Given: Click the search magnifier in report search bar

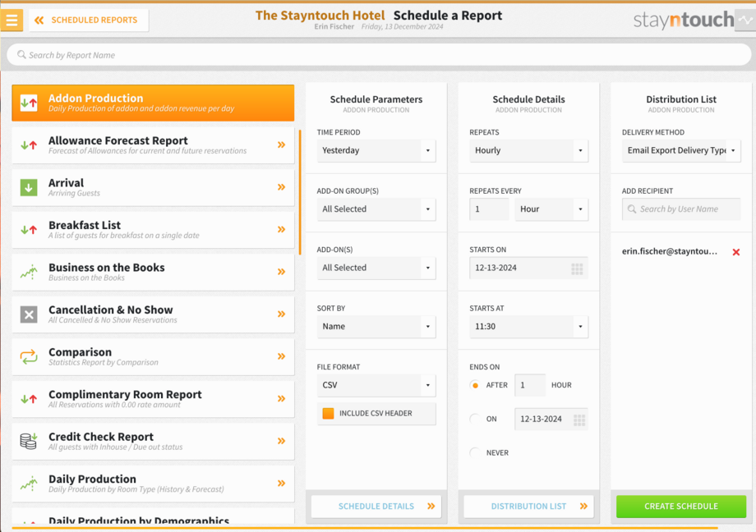Looking at the screenshot, I should tap(21, 55).
